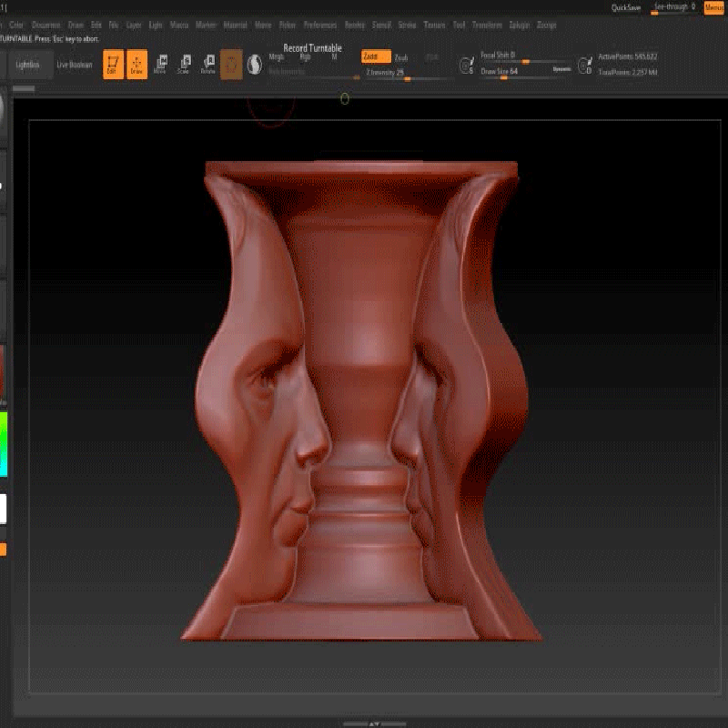The height and width of the screenshot is (728, 728).
Task: Activate the Draw mode button
Action: (x=137, y=65)
